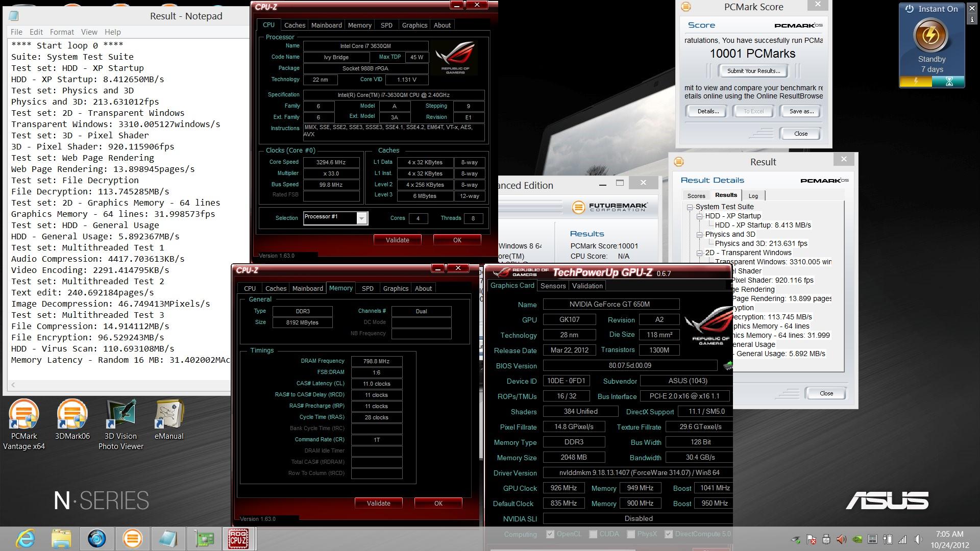Click the hourglass mode in Instant On
980x551 pixels.
pos(948,82)
